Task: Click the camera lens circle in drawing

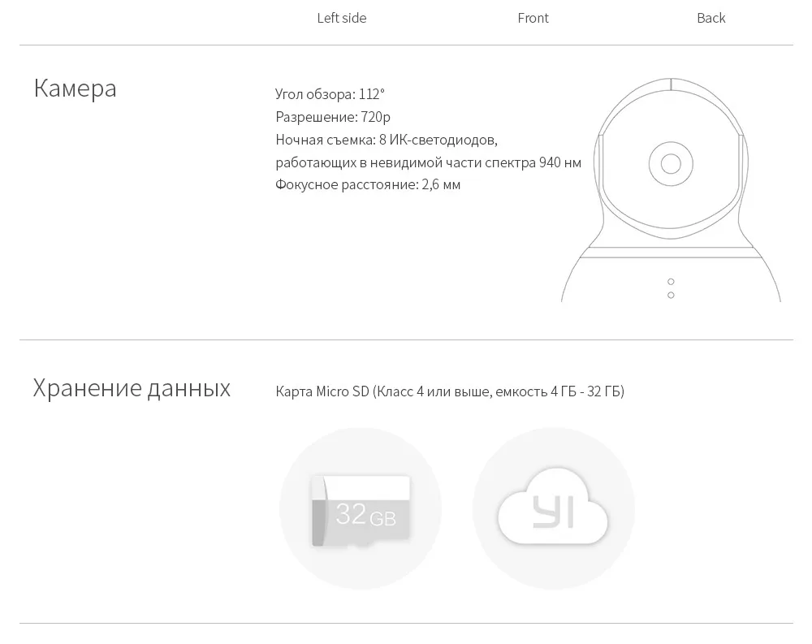Action: (671, 164)
